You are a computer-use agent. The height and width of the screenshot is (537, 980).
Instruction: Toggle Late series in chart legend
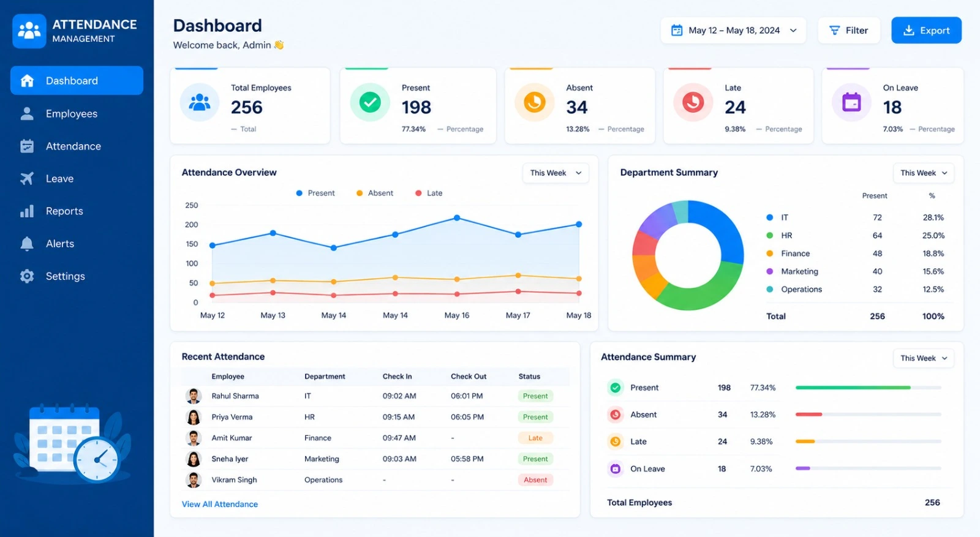pos(429,193)
